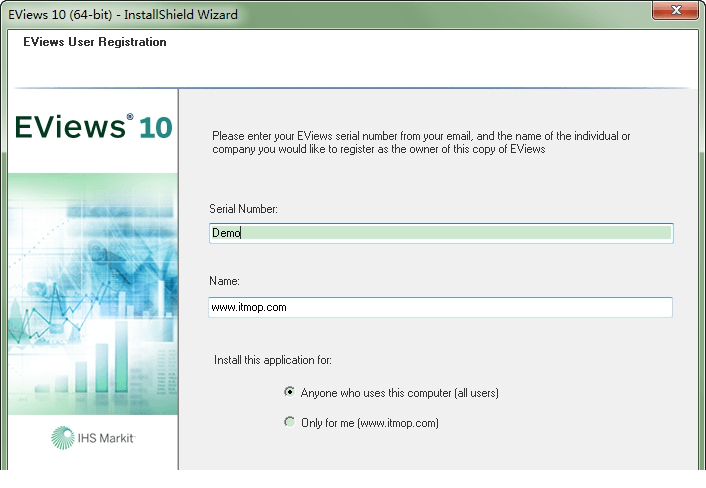Click the EViews 10 logo
706x488 pixels.
pos(93,127)
